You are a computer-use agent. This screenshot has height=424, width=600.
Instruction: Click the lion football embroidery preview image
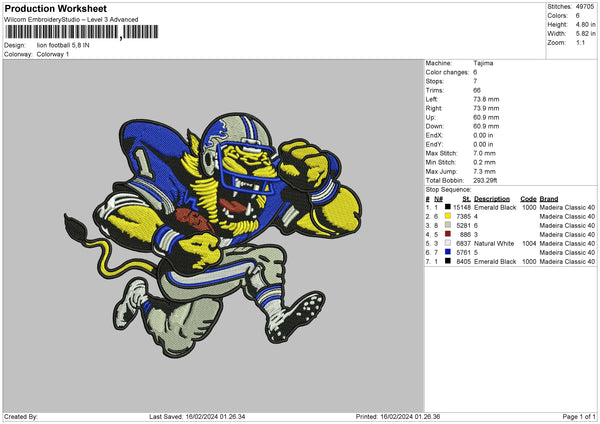(x=213, y=235)
